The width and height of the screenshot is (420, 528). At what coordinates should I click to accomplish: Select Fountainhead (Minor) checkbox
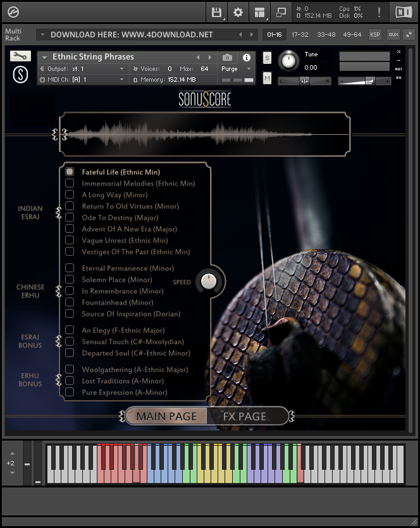tap(70, 302)
